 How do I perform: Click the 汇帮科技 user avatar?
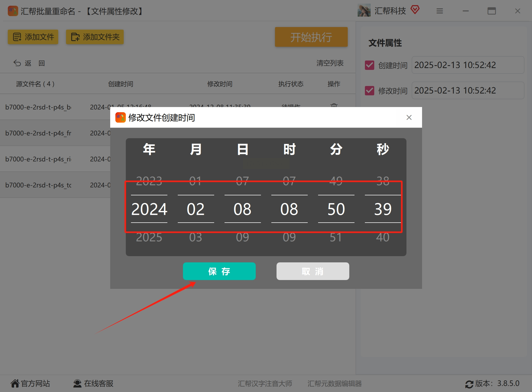coord(364,10)
